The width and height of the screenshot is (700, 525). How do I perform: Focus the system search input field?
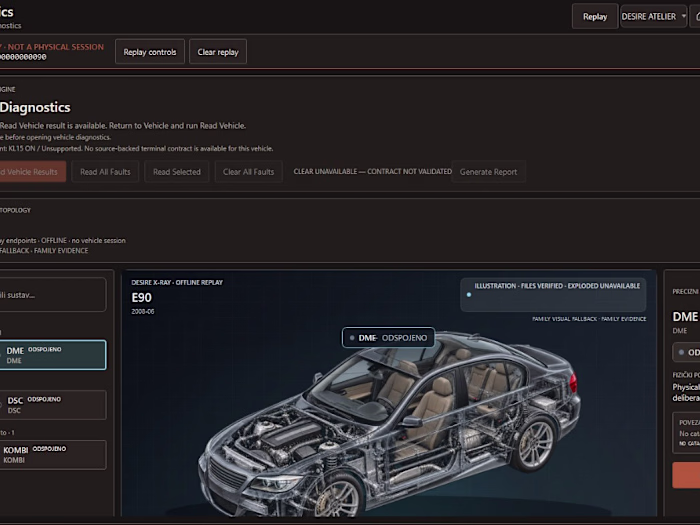[53, 295]
